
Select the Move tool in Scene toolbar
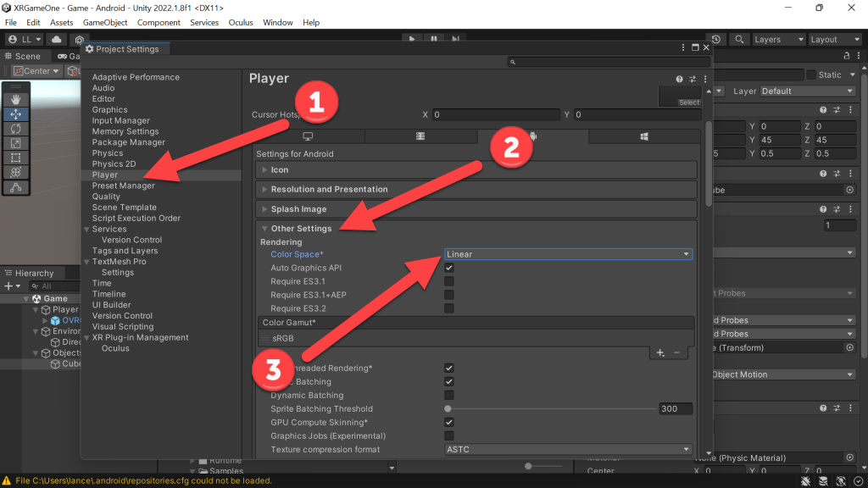coord(15,114)
